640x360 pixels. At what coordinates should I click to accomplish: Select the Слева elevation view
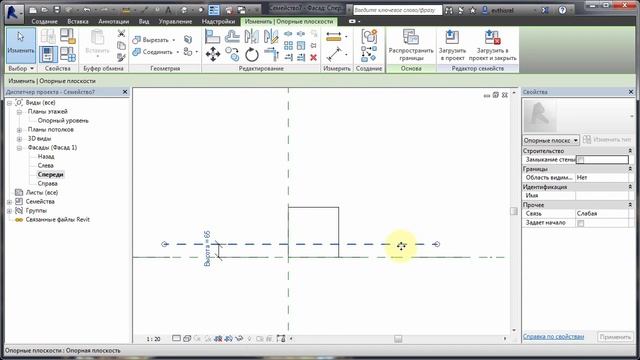[45, 166]
